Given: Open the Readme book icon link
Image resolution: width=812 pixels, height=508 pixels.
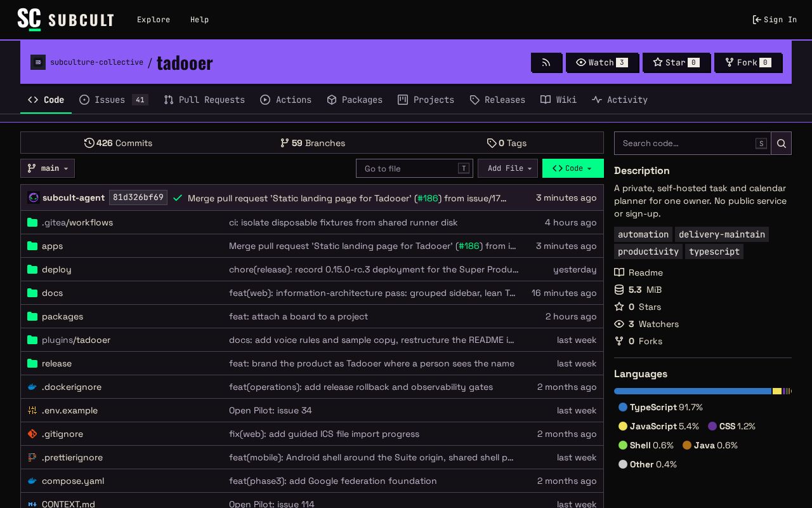Looking at the screenshot, I should [x=639, y=272].
